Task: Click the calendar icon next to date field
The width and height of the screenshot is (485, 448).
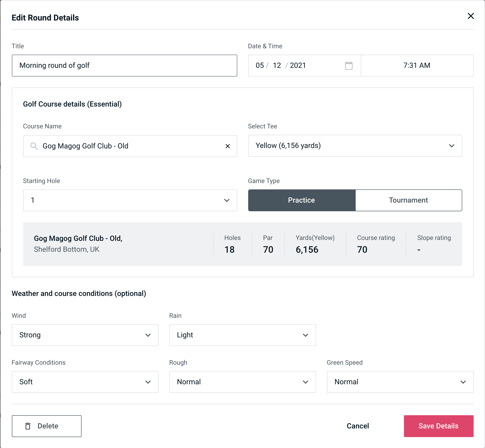Action: pos(349,66)
